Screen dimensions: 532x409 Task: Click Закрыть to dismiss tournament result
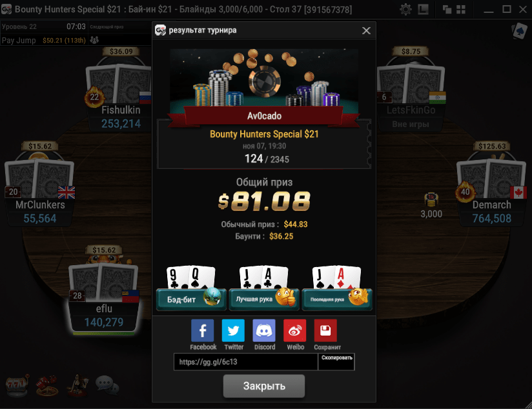[x=264, y=386]
